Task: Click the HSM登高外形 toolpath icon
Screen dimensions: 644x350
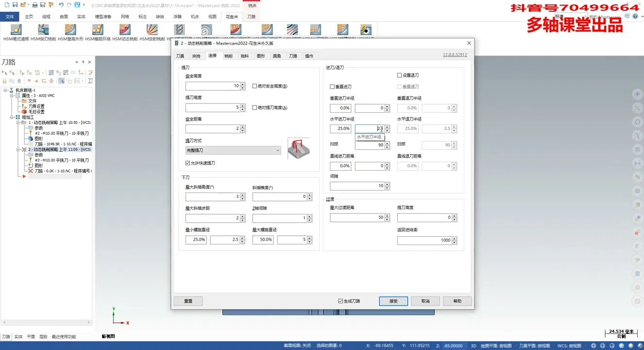Action: (x=70, y=30)
